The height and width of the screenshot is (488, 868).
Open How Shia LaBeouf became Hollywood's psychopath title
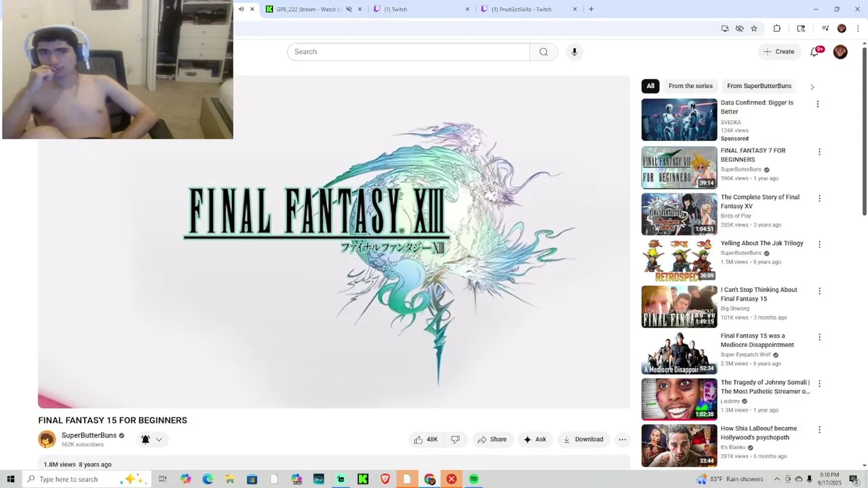click(758, 433)
